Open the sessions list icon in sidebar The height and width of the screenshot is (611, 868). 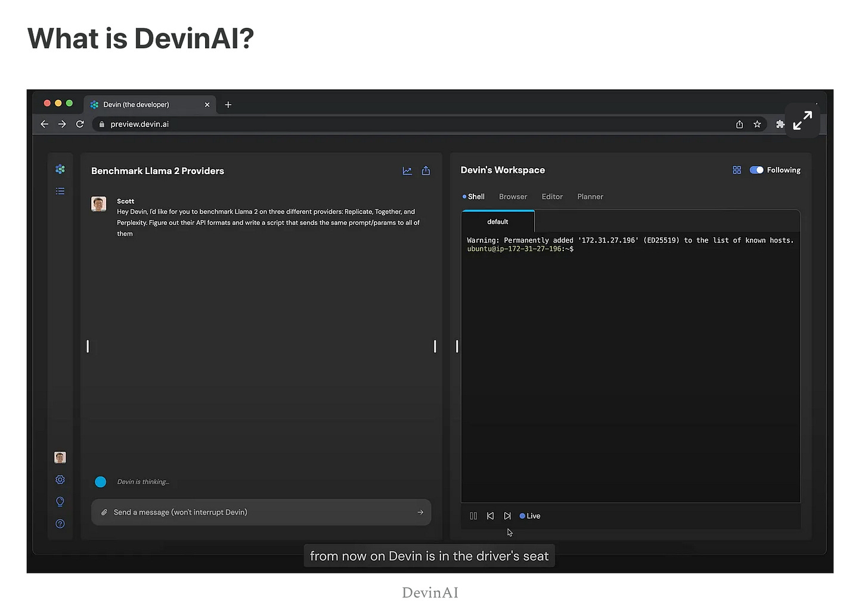(60, 191)
